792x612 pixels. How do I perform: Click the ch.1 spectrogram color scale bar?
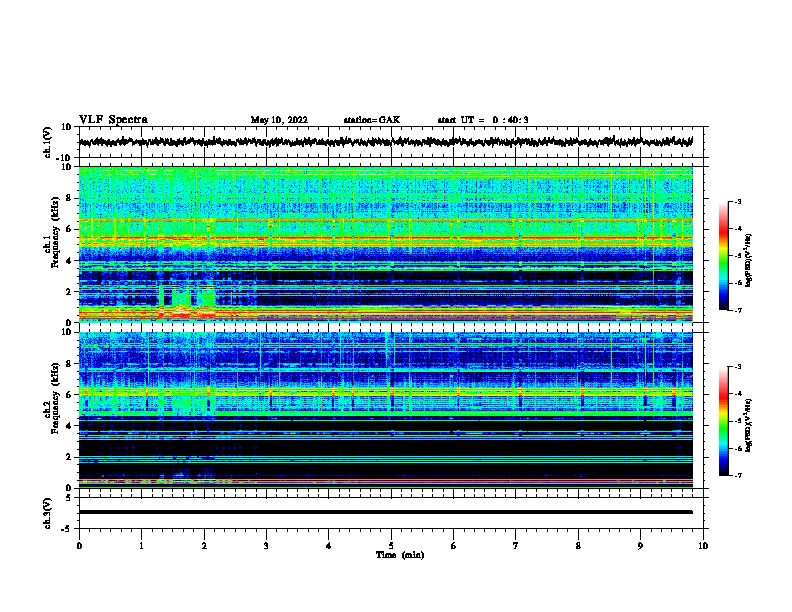tap(724, 256)
